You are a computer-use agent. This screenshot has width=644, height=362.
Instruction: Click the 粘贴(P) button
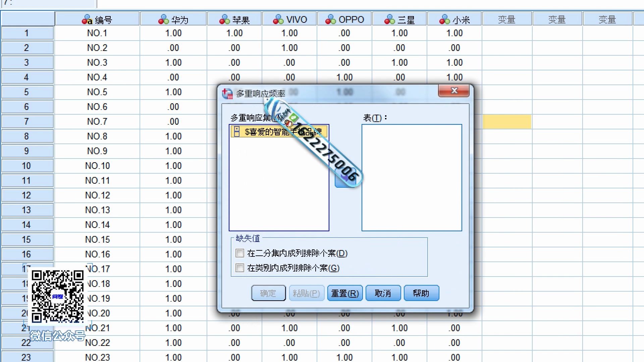307,293
